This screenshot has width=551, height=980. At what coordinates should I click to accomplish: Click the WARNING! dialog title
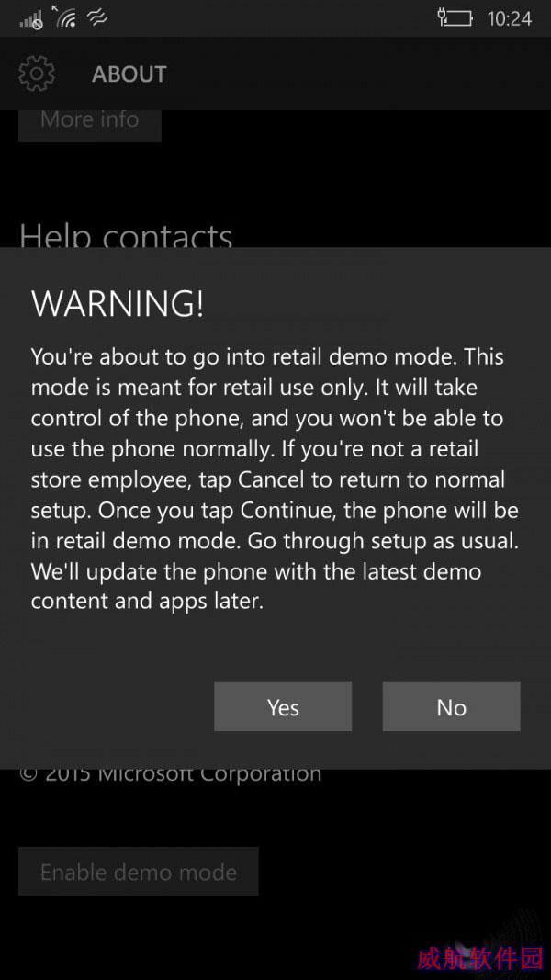pos(118,304)
